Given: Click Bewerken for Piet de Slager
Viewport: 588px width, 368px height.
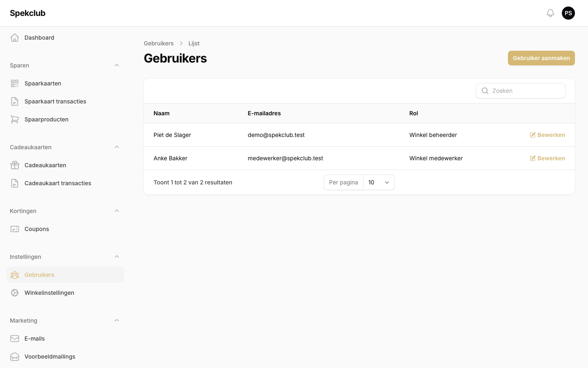Looking at the screenshot, I should point(548,135).
